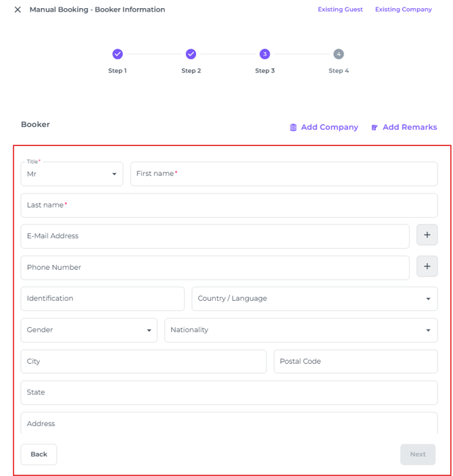Click the Add Company building icon
Image resolution: width=453 pixels, height=476 pixels.
pos(293,127)
